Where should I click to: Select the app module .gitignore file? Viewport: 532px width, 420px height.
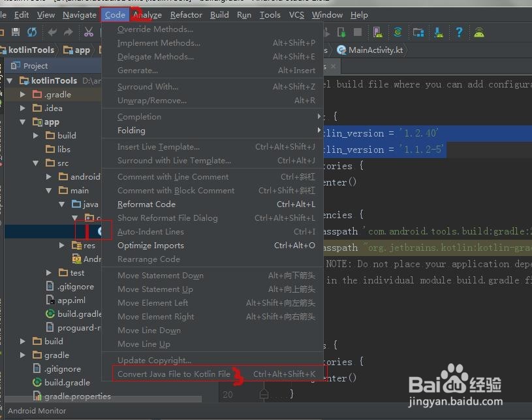pyautogui.click(x=70, y=287)
